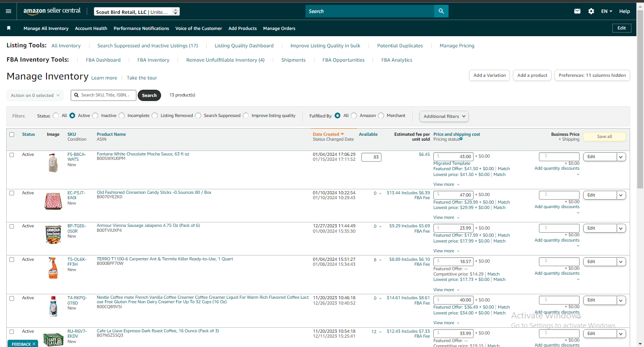Click the Add a Variation button
The height and width of the screenshot is (347, 644).
[x=490, y=75]
